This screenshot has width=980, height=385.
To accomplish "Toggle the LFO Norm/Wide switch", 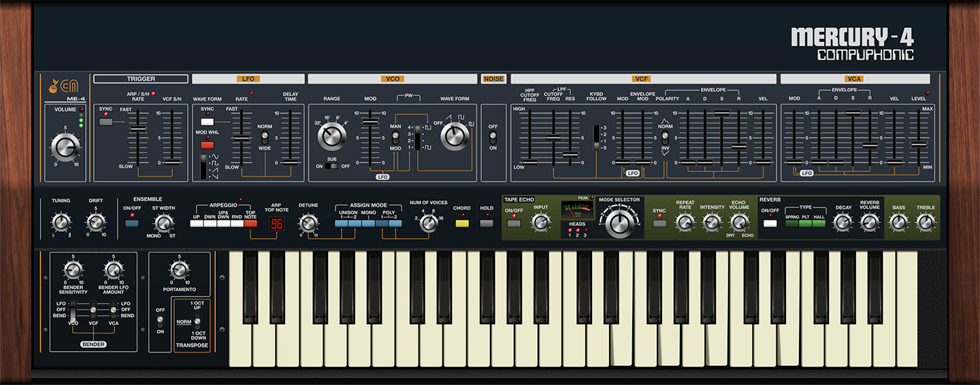I will point(265,136).
